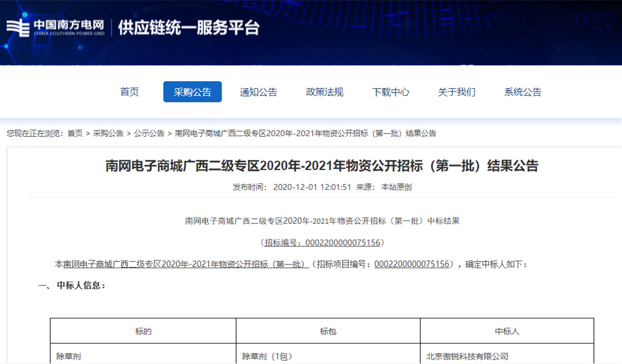The image size is (622, 364).
Task: Click the 中标人 table header
Action: 507,331
